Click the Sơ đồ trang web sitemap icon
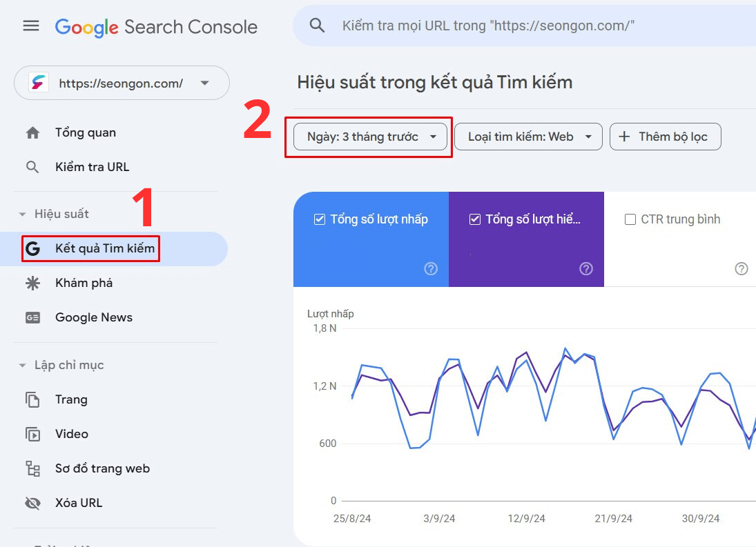 [x=32, y=468]
